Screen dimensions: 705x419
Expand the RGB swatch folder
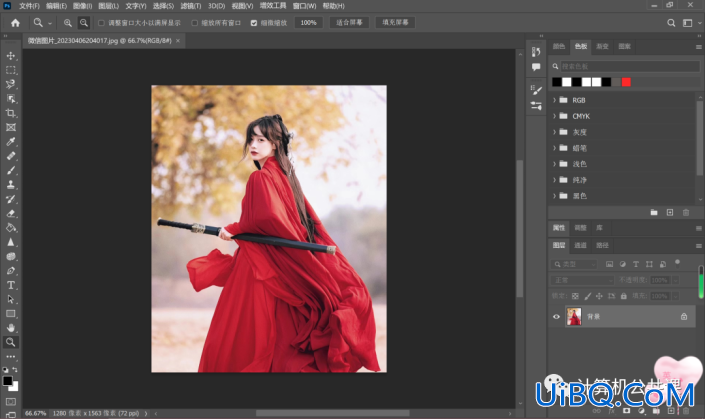pos(554,100)
